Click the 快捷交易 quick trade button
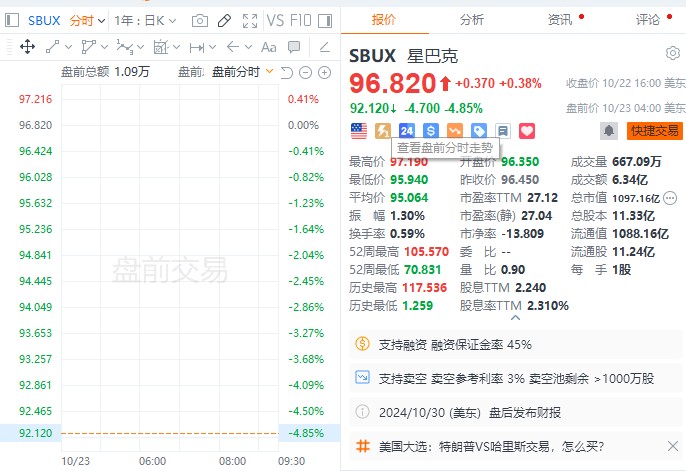686x471 pixels. coord(654,131)
